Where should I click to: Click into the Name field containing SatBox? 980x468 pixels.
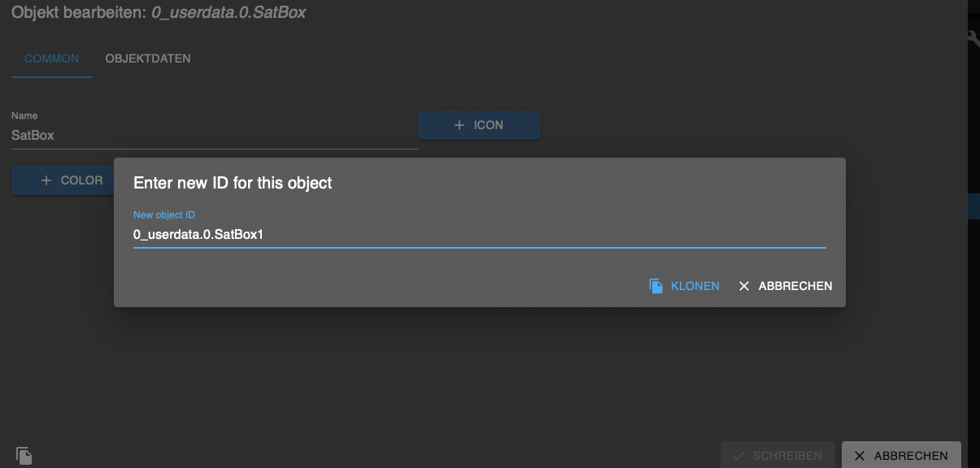[x=215, y=136]
